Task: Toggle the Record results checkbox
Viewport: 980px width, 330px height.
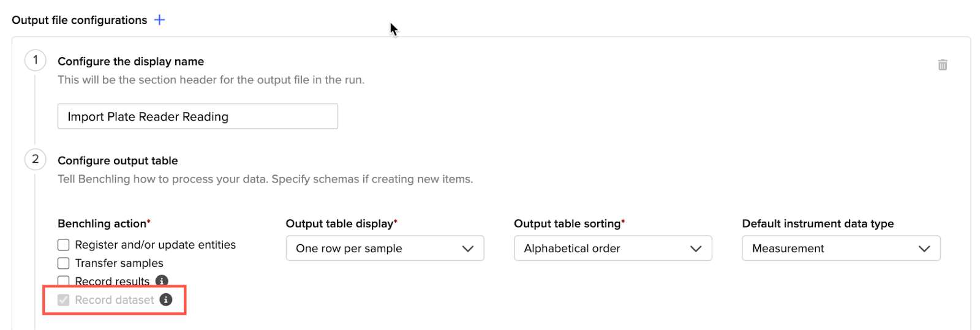Action: [63, 281]
